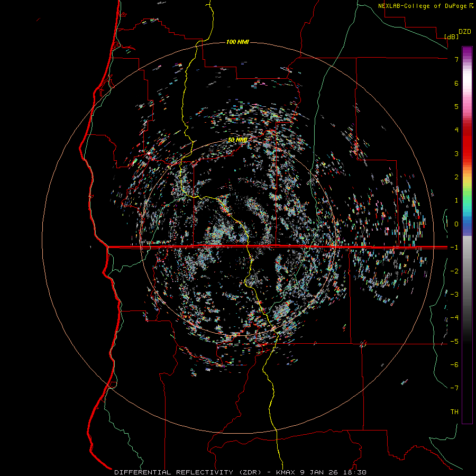Click the TH threshold label on scale
This screenshot has width=476, height=476.
click(454, 412)
